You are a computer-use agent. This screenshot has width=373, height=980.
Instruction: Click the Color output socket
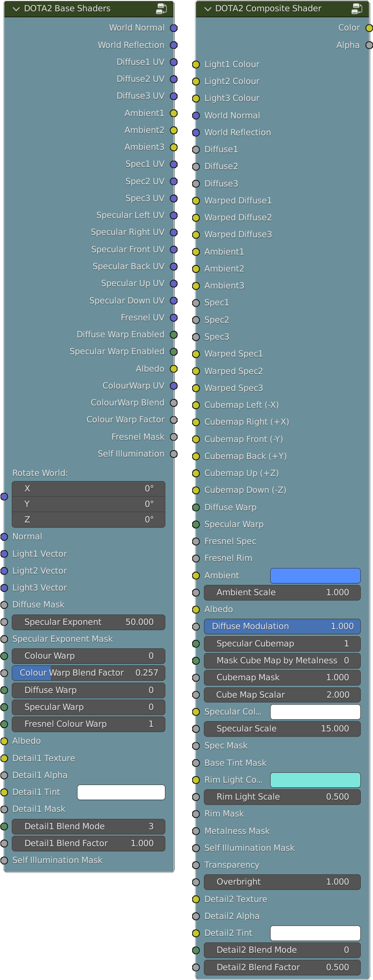click(x=369, y=28)
